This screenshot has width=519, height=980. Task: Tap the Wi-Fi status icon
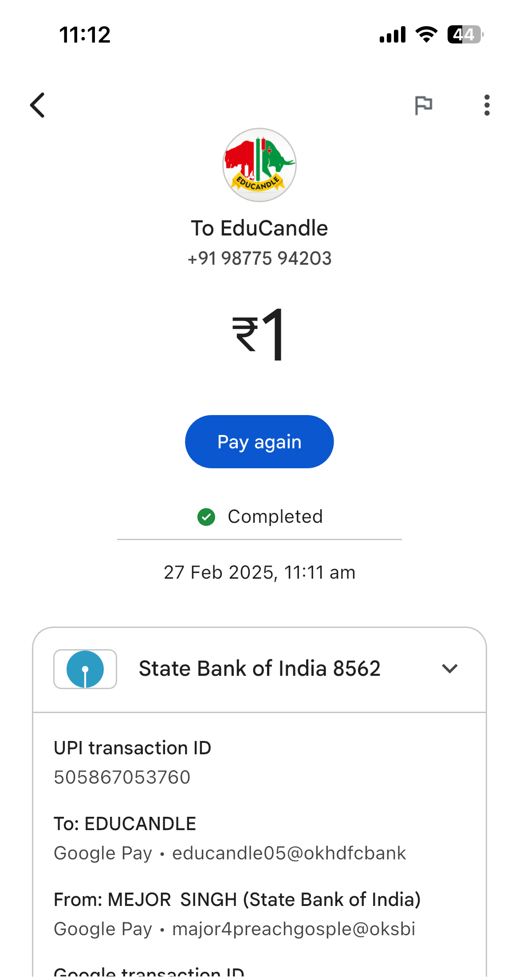[426, 35]
